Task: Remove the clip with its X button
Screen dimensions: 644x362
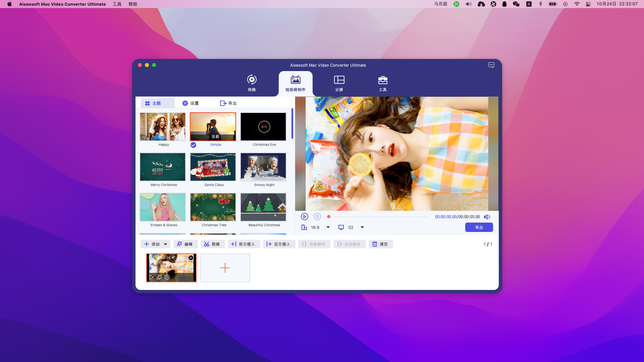Action: 191,258
